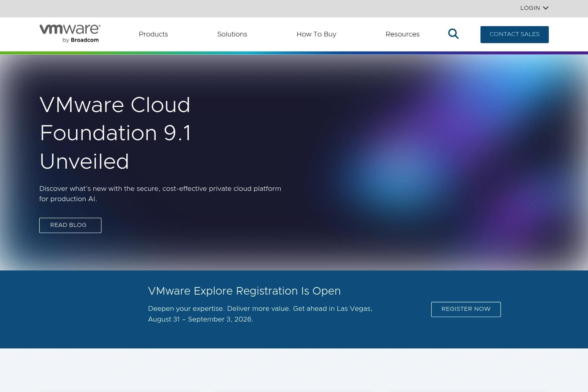This screenshot has width=588, height=392.
Task: Open the search magnifier icon
Action: [453, 34]
